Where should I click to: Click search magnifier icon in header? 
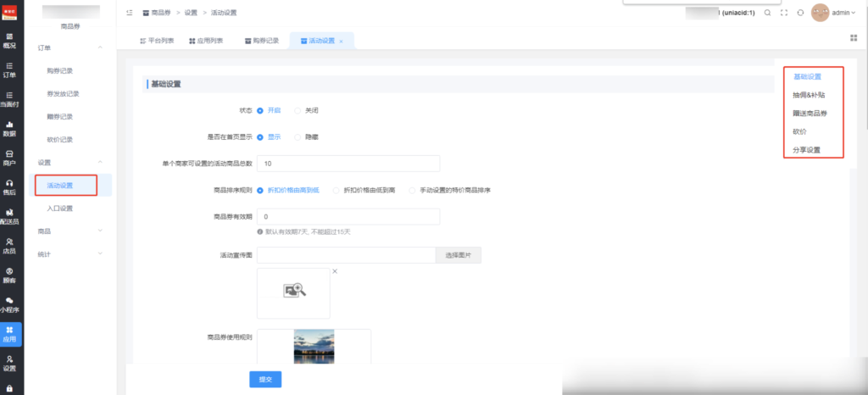[767, 13]
